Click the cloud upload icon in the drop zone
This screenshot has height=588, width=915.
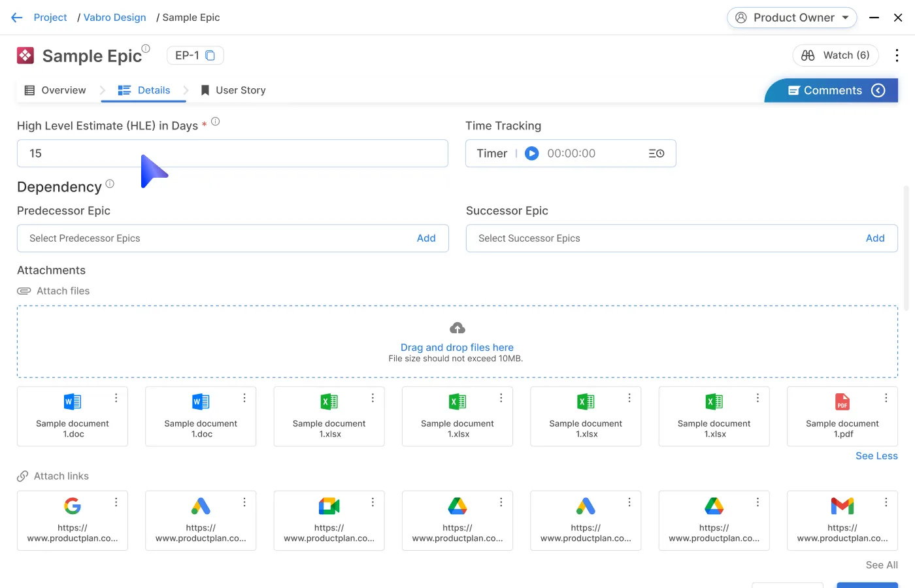click(457, 328)
